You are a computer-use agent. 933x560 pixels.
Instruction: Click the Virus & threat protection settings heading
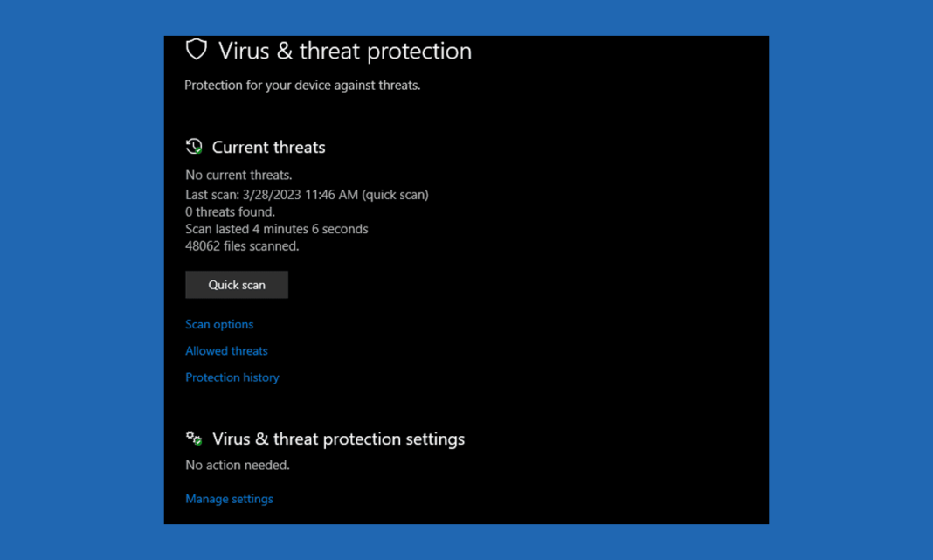tap(337, 439)
